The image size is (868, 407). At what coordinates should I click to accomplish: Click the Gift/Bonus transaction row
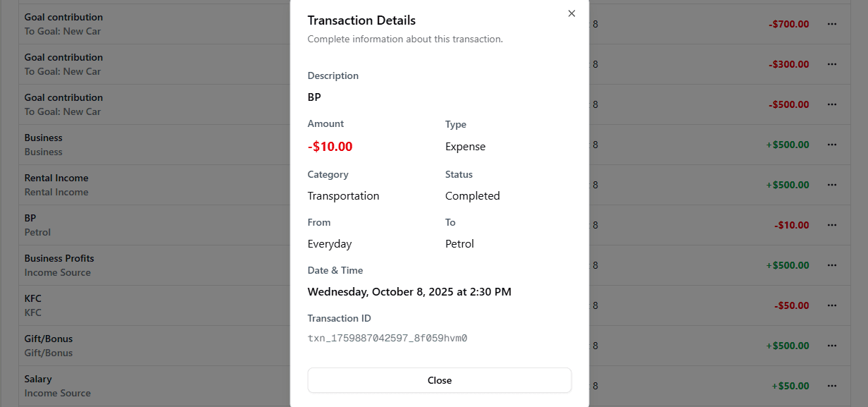141,346
